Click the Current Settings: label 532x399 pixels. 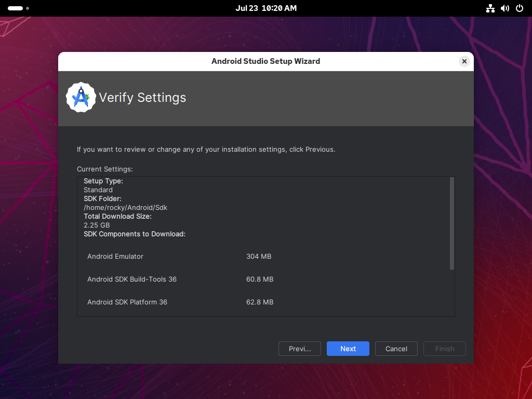105,169
